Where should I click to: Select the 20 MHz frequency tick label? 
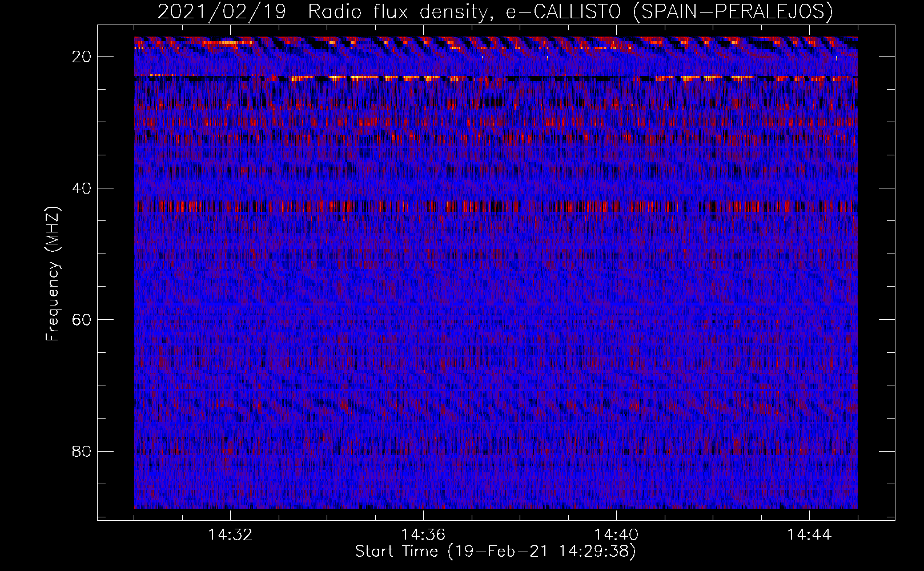82,57
